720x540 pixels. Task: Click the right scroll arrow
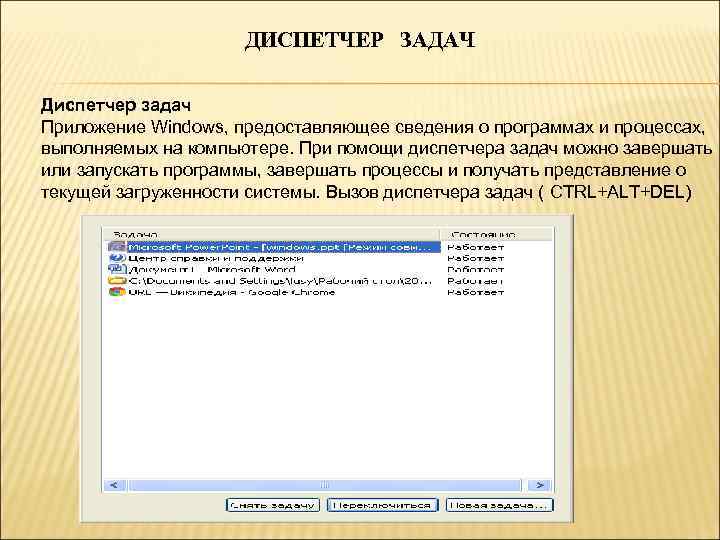[540, 485]
